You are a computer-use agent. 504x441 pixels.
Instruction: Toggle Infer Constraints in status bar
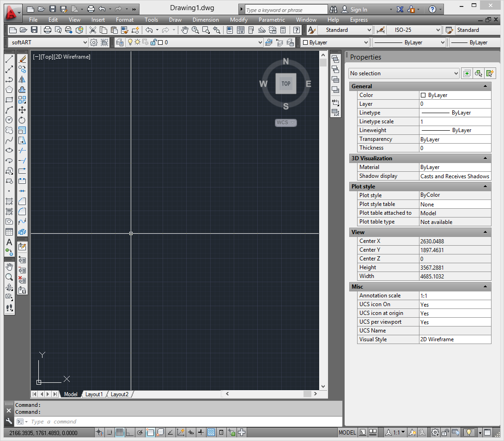click(x=99, y=433)
